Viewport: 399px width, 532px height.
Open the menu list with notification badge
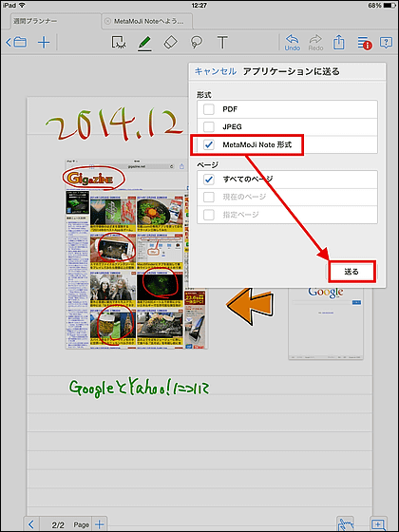click(x=364, y=43)
